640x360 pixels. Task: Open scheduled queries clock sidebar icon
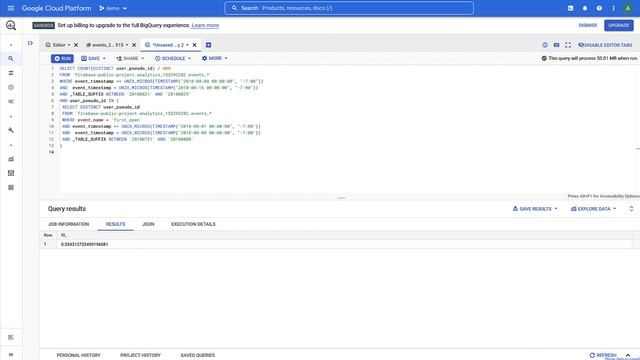click(x=11, y=87)
